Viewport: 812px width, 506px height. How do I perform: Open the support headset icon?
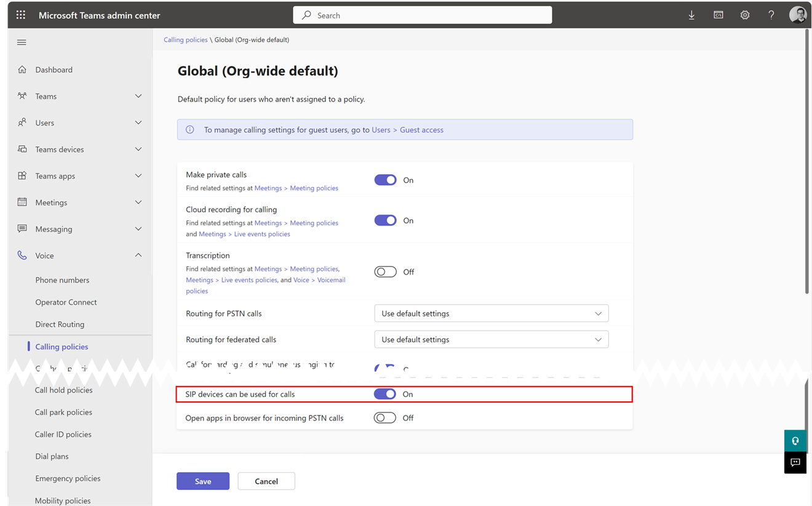pos(795,440)
